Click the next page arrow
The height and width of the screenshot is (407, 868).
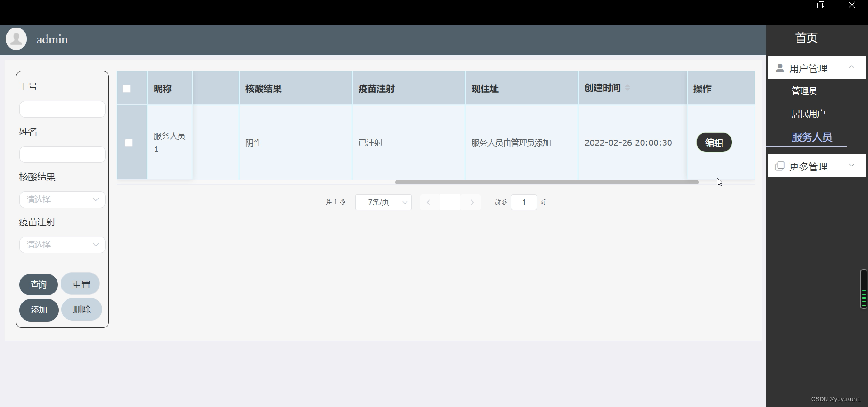472,202
